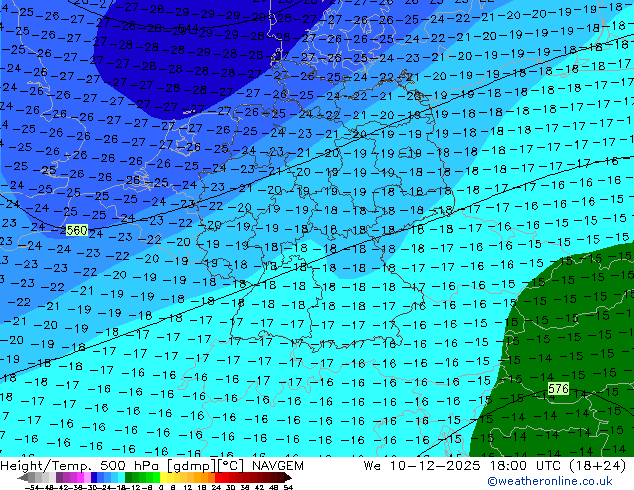The width and height of the screenshot is (634, 490).
Task: Pick the cyan swatch in the legend
Action: [121, 477]
